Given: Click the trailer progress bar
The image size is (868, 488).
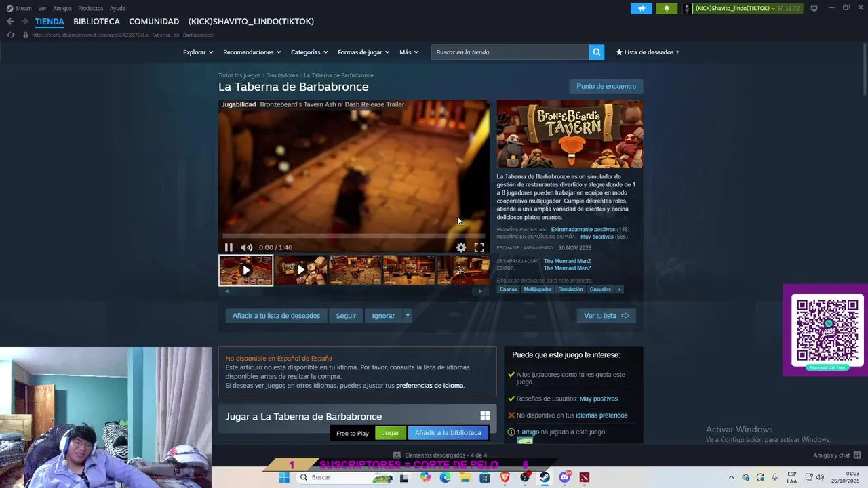Looking at the screenshot, I should [x=353, y=236].
